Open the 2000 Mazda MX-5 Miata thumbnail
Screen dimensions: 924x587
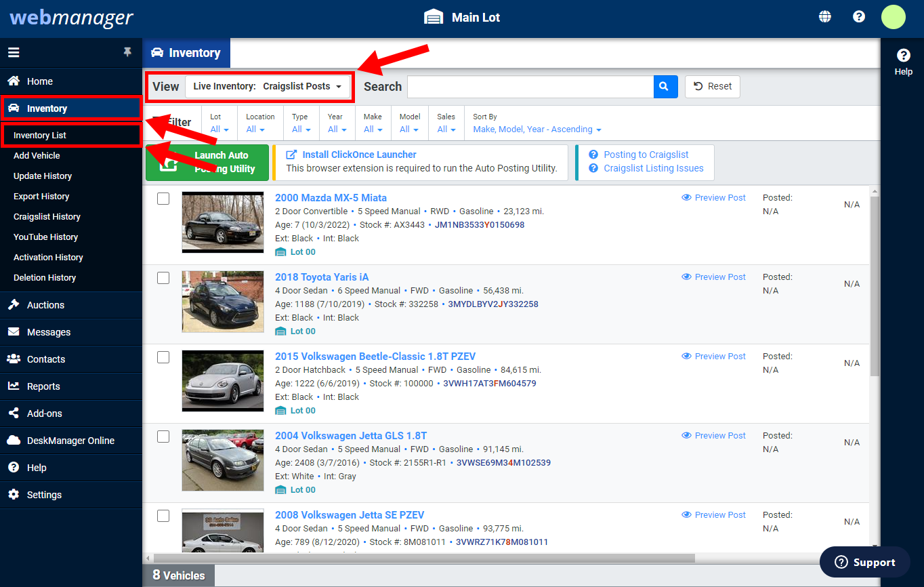[x=223, y=222]
